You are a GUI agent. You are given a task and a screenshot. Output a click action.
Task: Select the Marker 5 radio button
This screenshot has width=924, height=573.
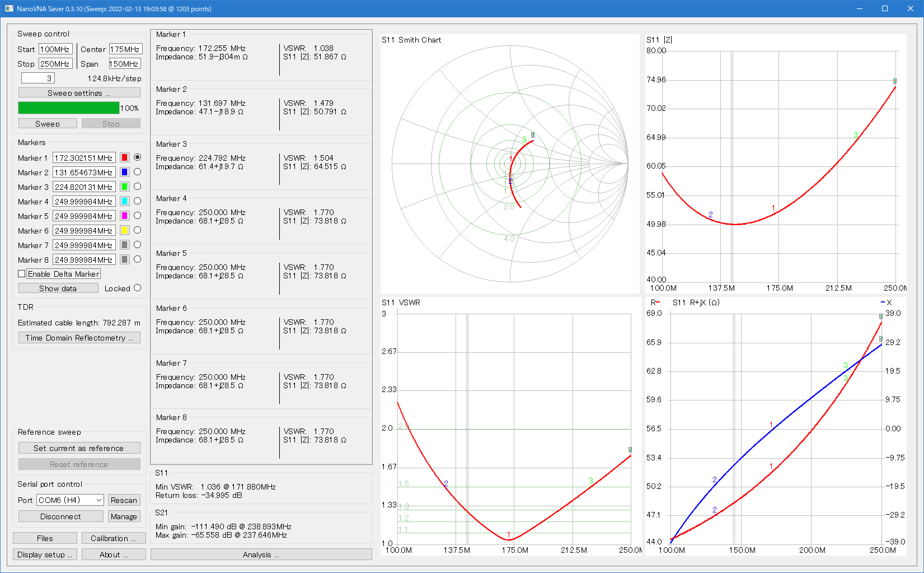click(137, 216)
